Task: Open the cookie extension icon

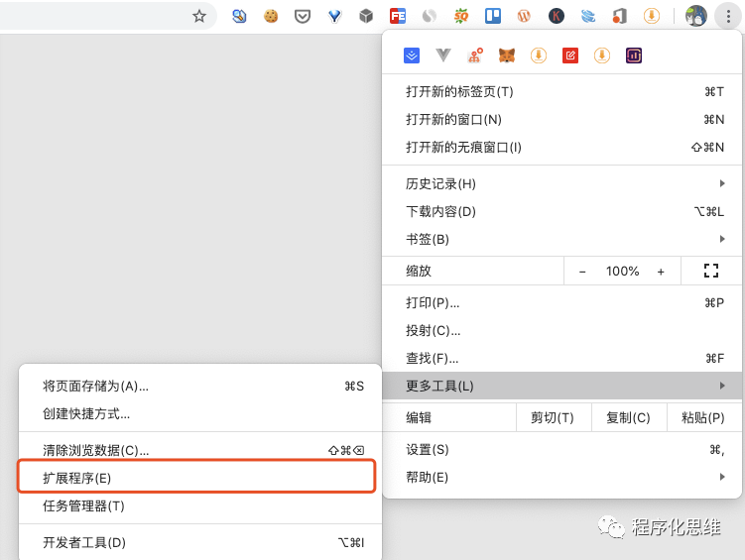Action: 271,16
